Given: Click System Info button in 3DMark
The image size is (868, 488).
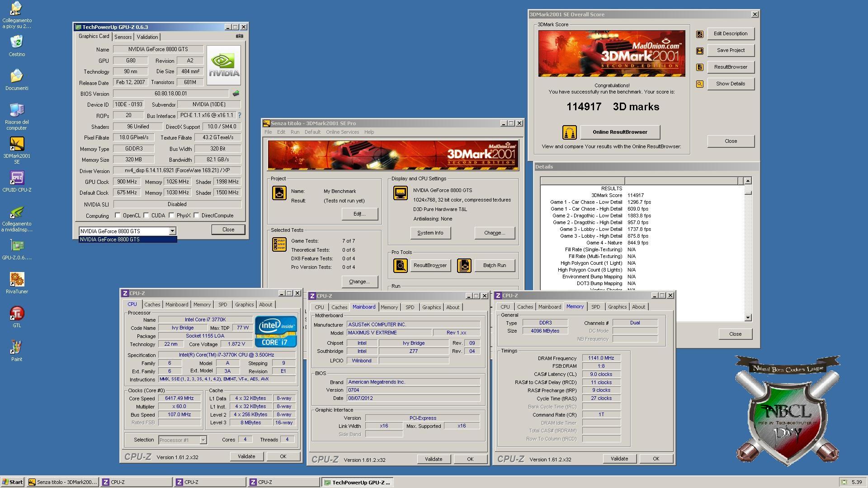Looking at the screenshot, I should point(430,233).
